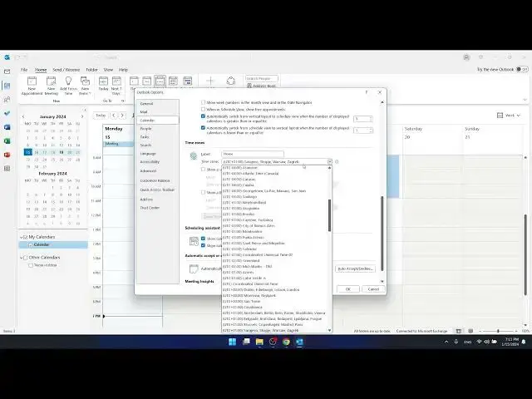Select General in Outlook Options sidebar
The height and width of the screenshot is (399, 532).
click(x=157, y=103)
